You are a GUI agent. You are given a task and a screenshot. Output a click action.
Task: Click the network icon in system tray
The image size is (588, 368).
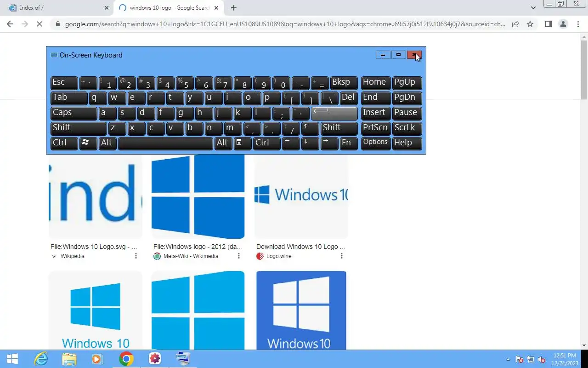(531, 359)
